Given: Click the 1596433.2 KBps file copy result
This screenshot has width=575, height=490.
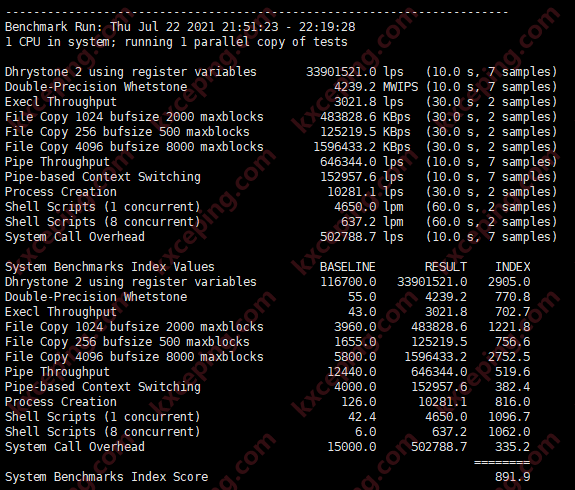Looking at the screenshot, I should tap(362, 147).
